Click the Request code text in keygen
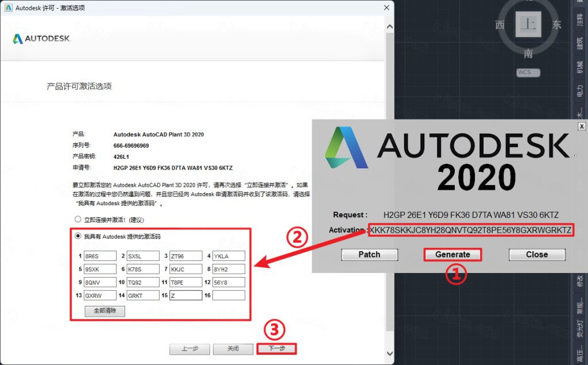Viewport: 588px width, 365px height. click(471, 215)
